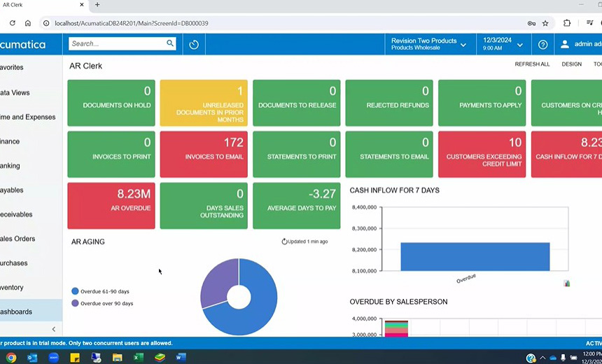Screen dimensions: 602x364
Task: Open Chrome from the taskbar
Action: click(11, 358)
